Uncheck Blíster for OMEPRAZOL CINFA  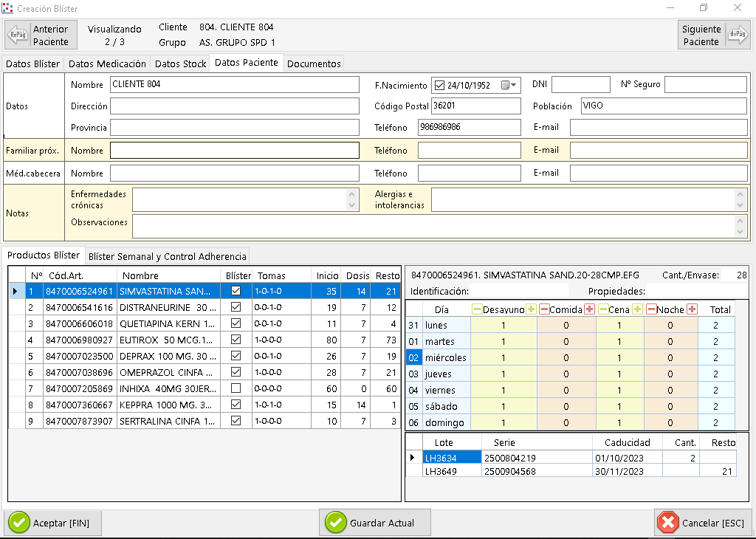click(x=236, y=371)
